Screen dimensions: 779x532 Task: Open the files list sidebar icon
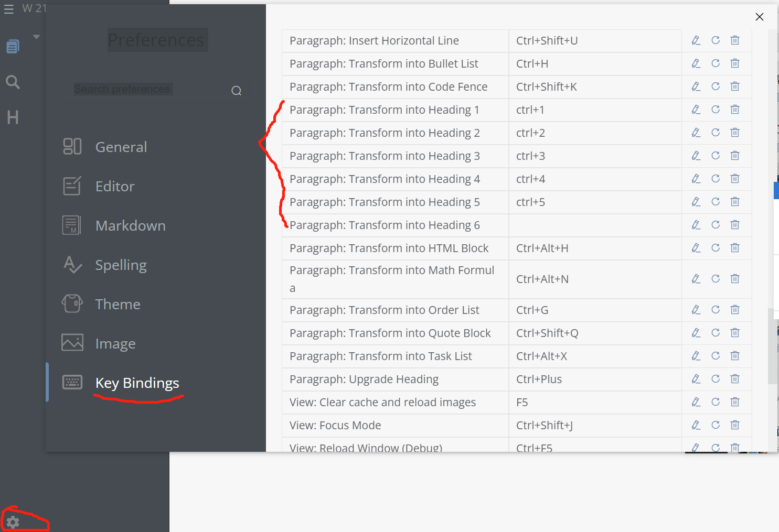coord(13,47)
